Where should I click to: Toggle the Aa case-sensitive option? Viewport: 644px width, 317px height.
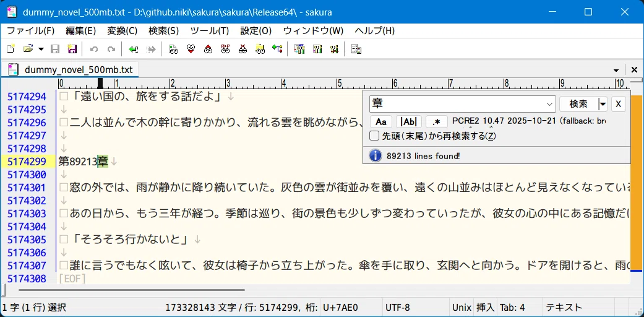[381, 122]
